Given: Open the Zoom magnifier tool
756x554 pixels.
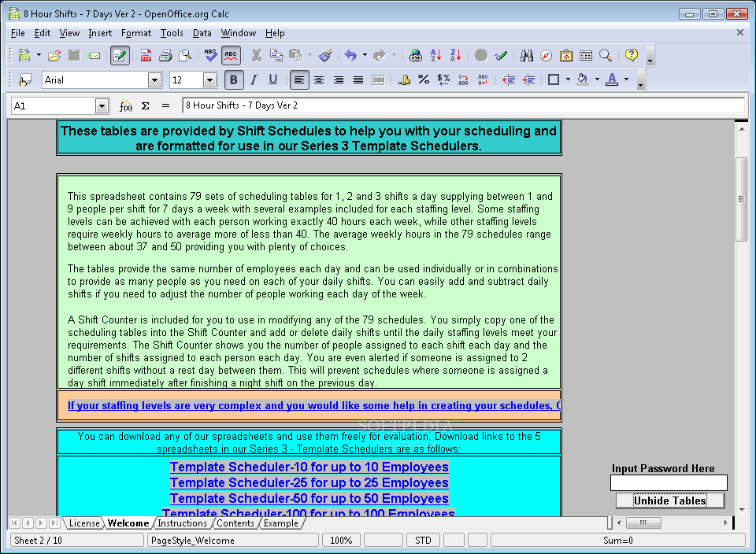Looking at the screenshot, I should pyautogui.click(x=606, y=55).
